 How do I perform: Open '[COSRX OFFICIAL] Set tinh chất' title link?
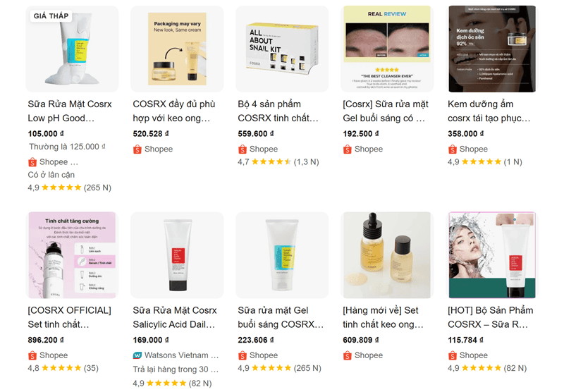point(69,317)
